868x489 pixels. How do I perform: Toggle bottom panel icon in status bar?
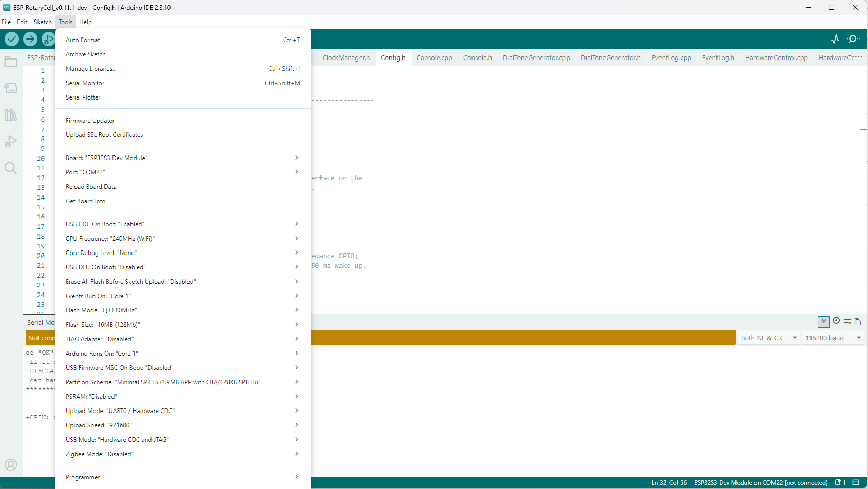(x=856, y=482)
